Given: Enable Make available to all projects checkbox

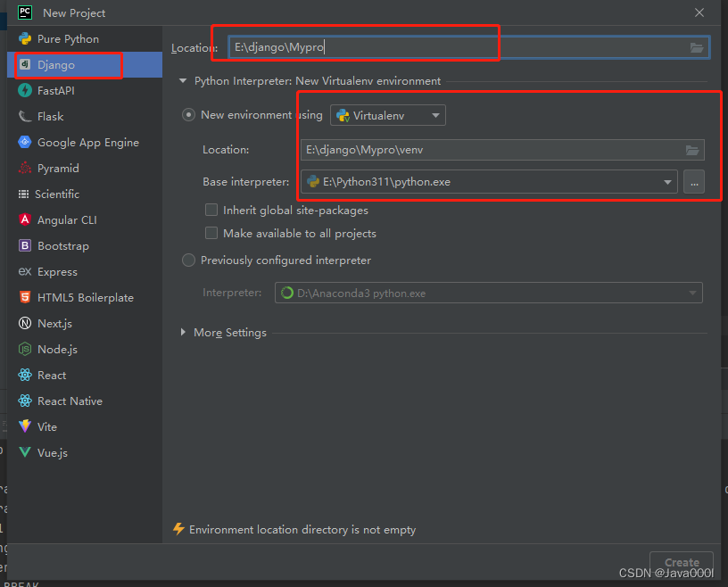Looking at the screenshot, I should [x=211, y=233].
